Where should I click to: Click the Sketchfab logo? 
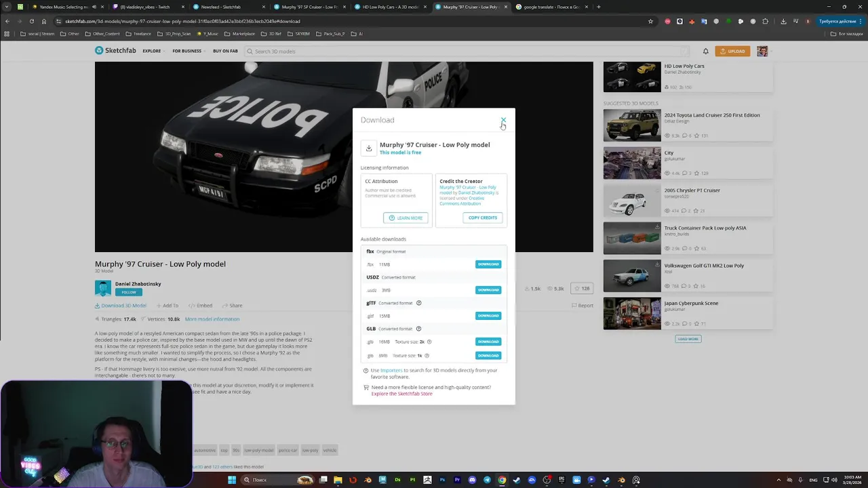point(115,51)
